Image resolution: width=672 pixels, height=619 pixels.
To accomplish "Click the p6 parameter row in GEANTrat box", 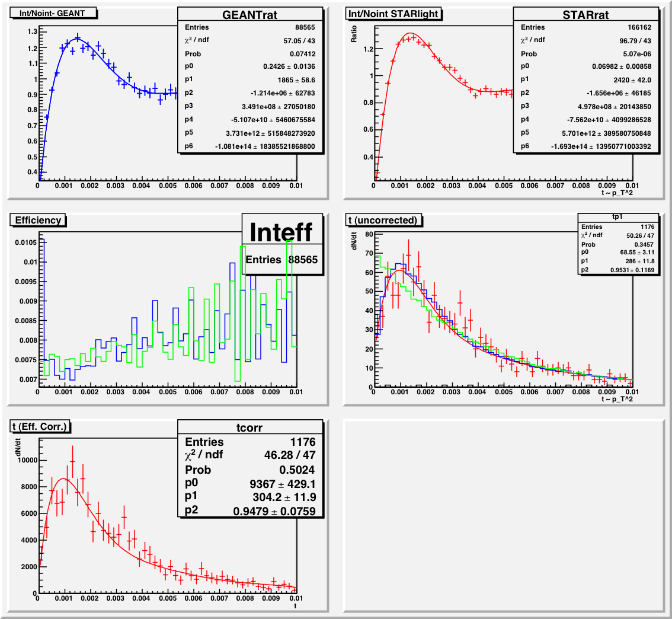I will [251, 146].
